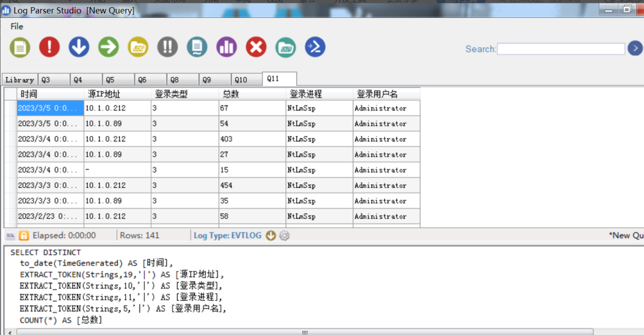Click the gray double exclamation icon
Viewport: 644px width, 335px height.
(168, 47)
